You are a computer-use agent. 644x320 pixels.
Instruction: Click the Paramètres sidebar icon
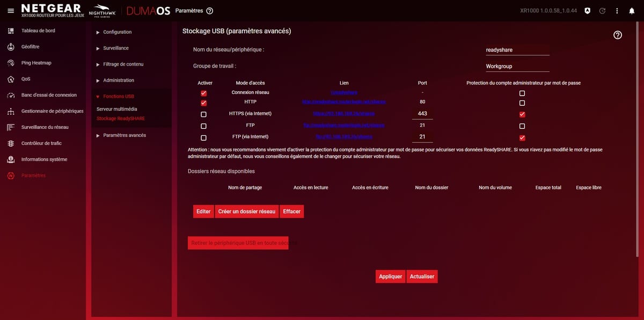(x=11, y=176)
